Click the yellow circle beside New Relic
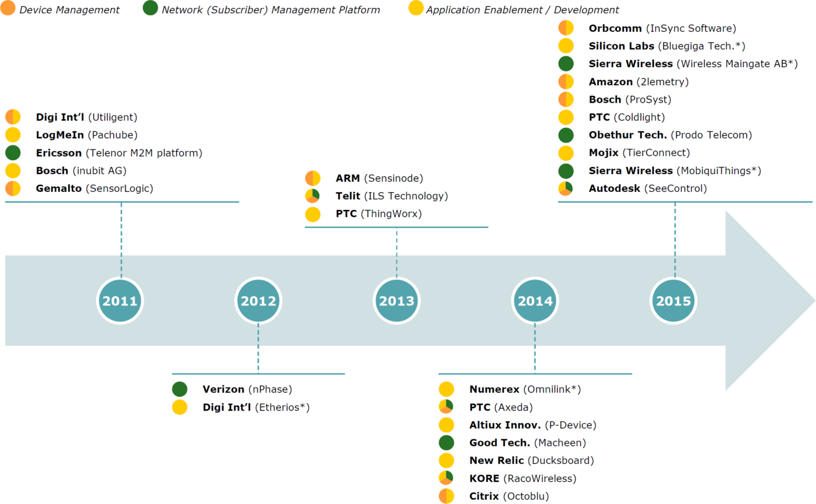 click(446, 460)
